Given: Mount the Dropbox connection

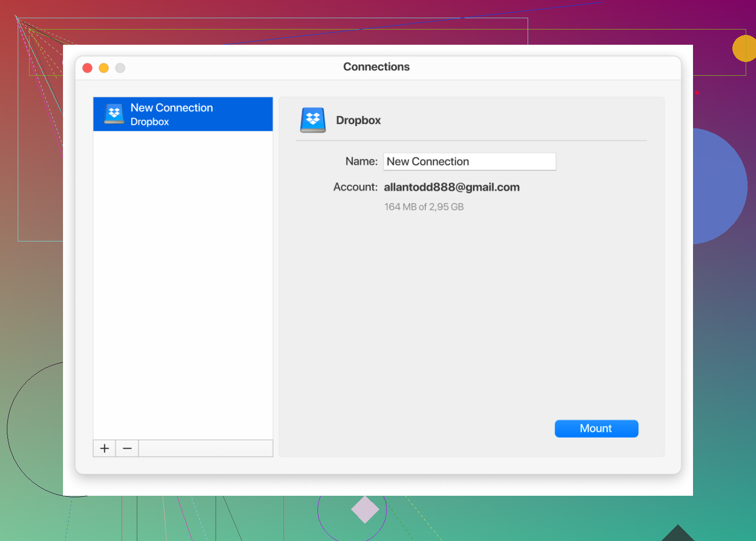Looking at the screenshot, I should coord(596,428).
